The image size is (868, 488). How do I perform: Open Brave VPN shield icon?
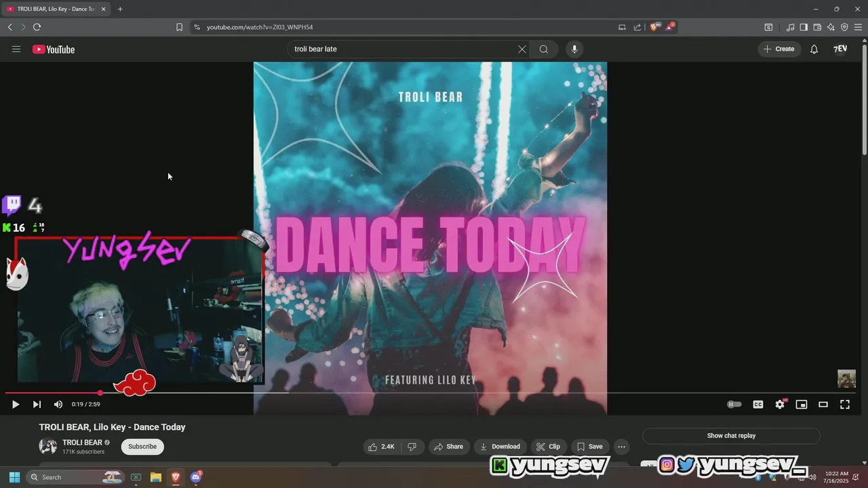844,27
